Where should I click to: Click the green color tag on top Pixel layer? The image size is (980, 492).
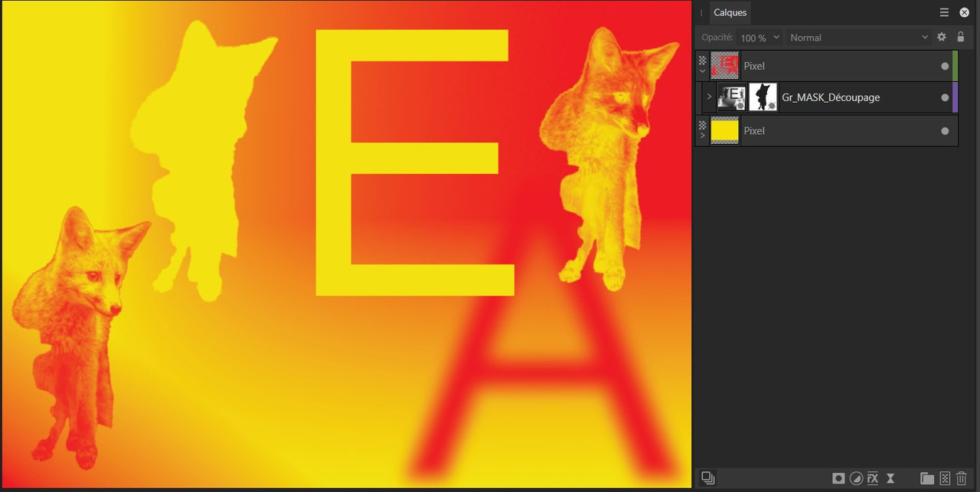955,66
